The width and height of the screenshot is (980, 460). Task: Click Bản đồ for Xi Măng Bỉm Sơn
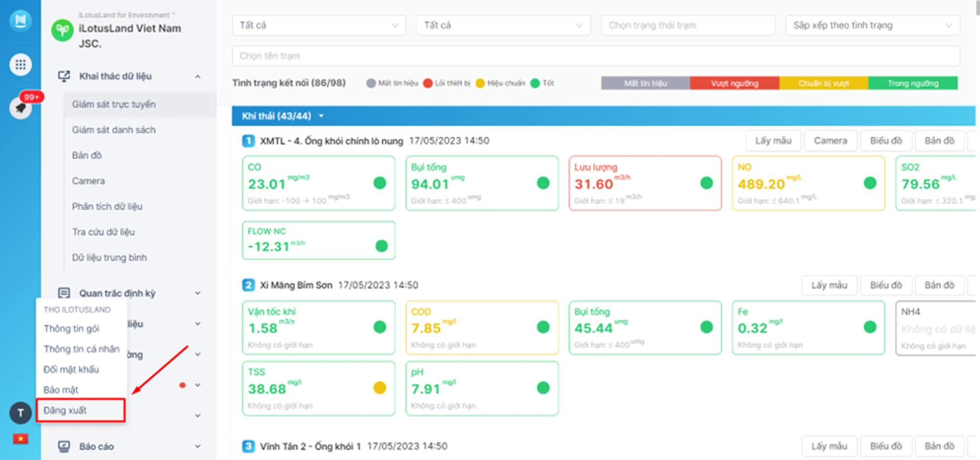939,285
